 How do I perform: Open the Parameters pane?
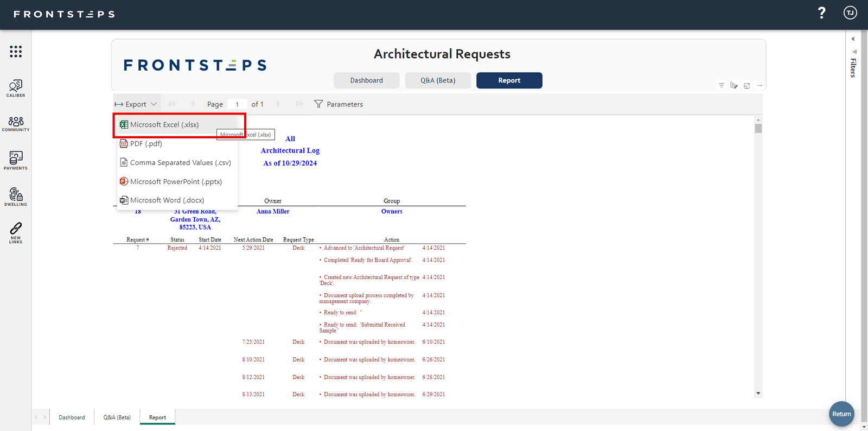339,104
